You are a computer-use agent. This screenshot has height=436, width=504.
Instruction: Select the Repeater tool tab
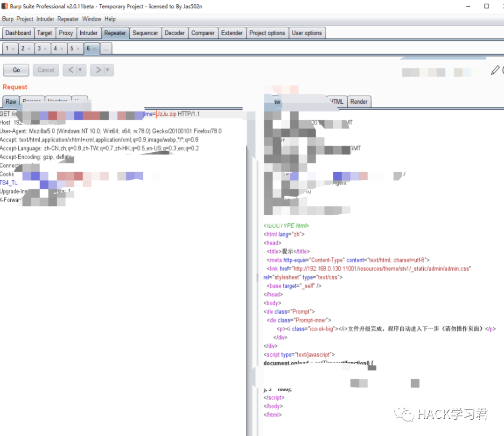[x=115, y=33]
